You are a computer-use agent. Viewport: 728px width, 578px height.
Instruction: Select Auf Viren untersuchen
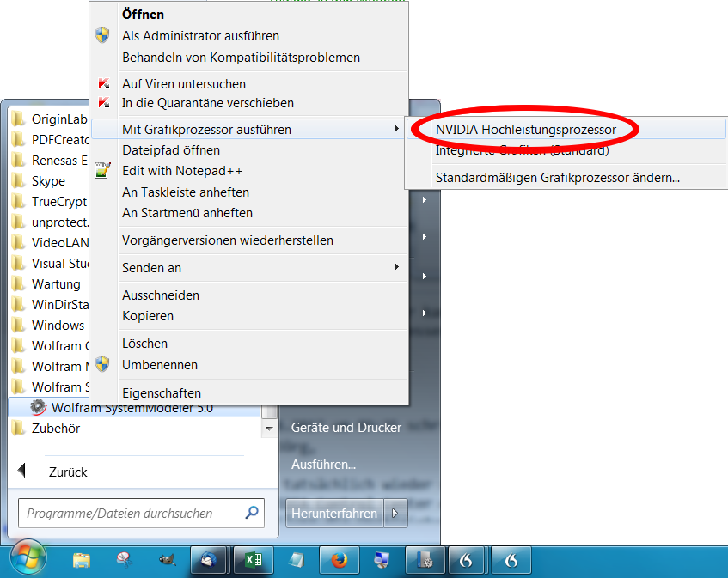click(x=184, y=84)
